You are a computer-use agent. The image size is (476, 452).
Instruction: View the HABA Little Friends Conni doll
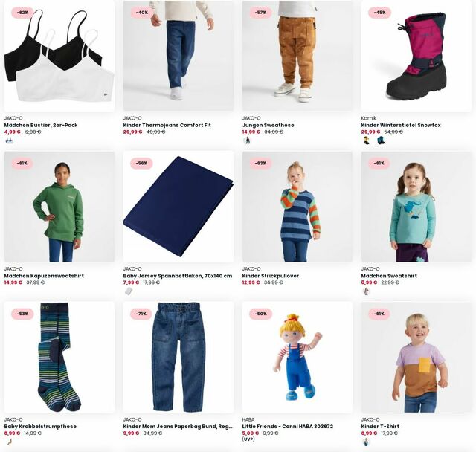pos(297,357)
